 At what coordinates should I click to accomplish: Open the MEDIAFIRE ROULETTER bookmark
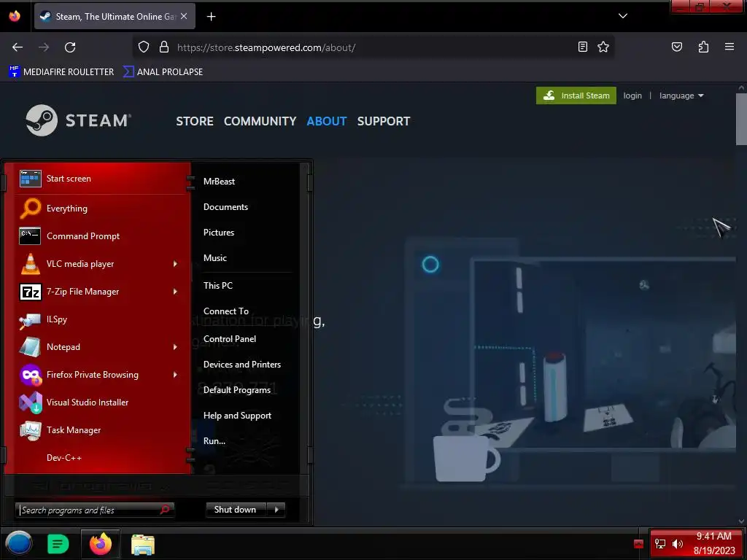61,72
